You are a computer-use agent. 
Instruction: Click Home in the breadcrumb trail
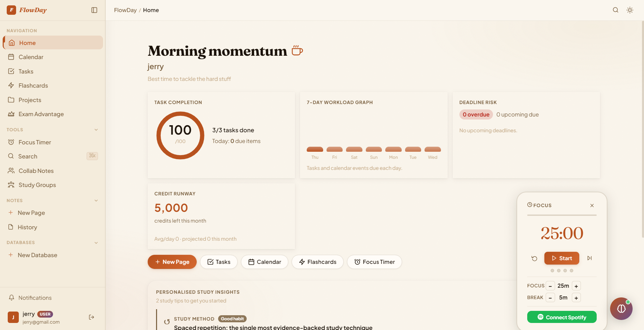[151, 10]
